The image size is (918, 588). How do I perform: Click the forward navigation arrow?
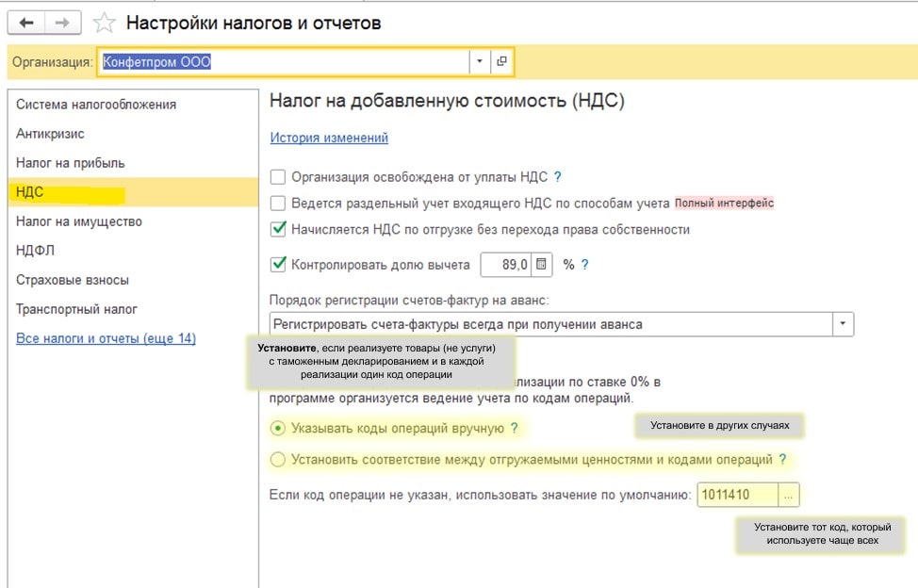coord(63,22)
